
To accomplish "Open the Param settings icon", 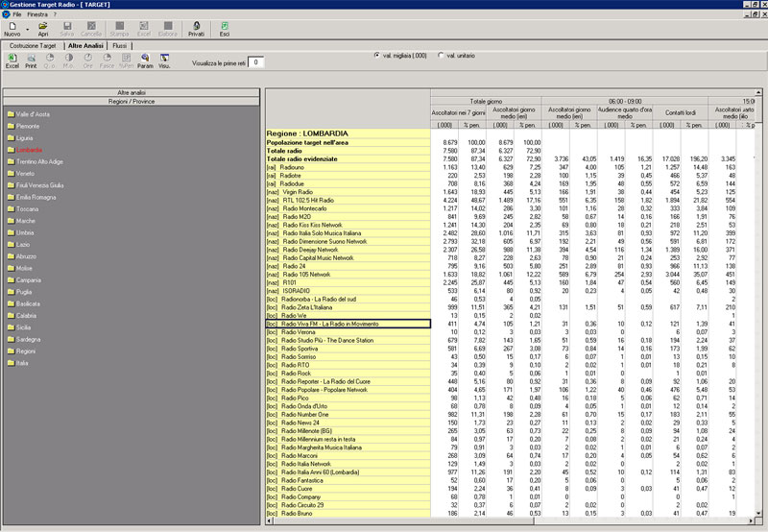I will (145, 60).
